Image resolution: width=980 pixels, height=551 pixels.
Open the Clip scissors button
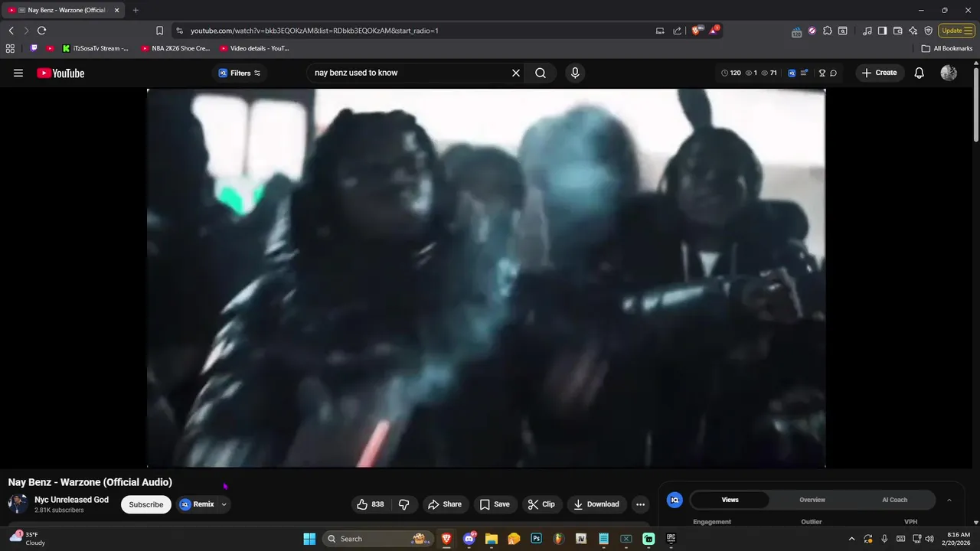[x=541, y=504]
